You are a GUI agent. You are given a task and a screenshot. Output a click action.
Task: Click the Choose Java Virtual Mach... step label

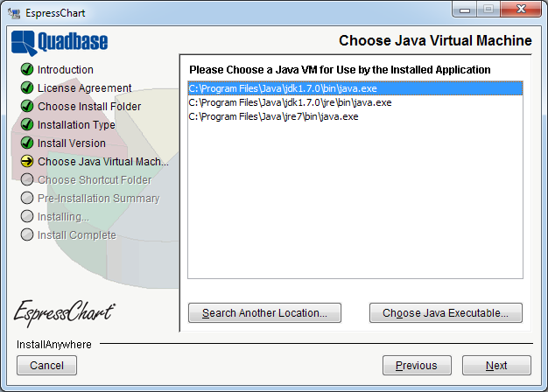103,161
